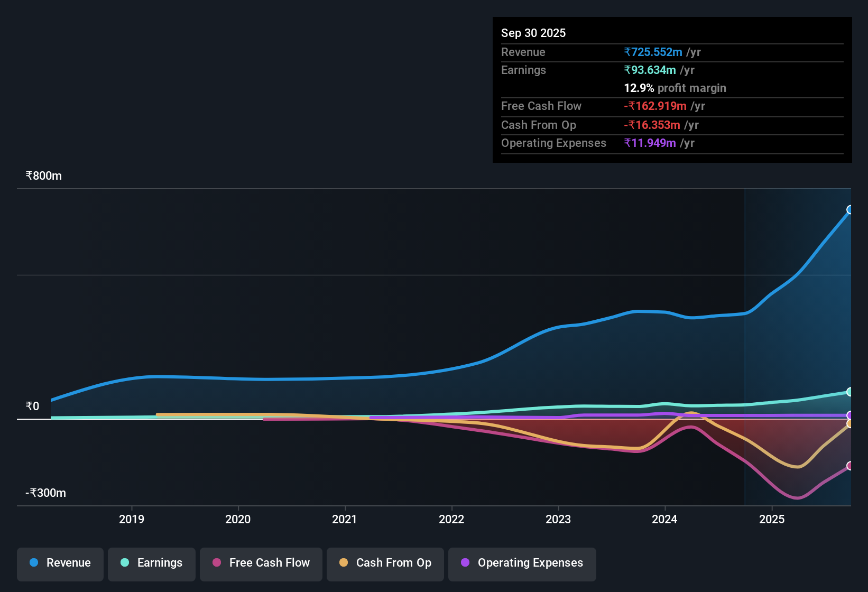Click the ₹800m gridline label
Viewport: 868px width, 592px height.
pyautogui.click(x=43, y=175)
